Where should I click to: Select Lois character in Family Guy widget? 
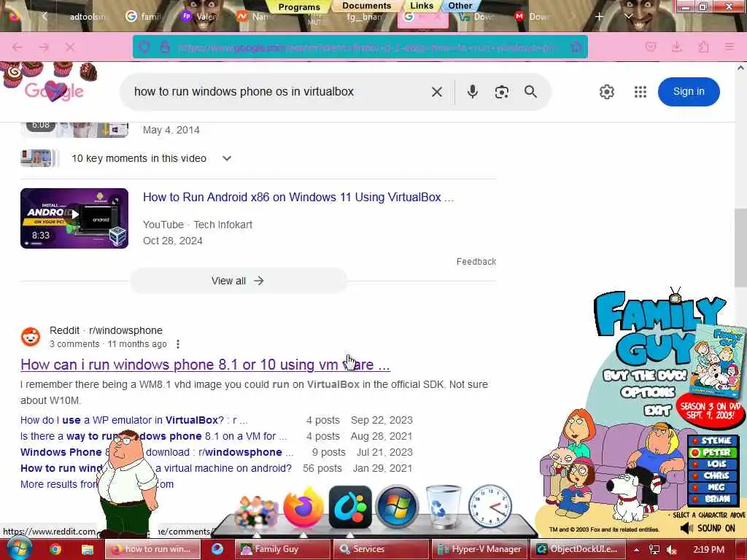712,464
